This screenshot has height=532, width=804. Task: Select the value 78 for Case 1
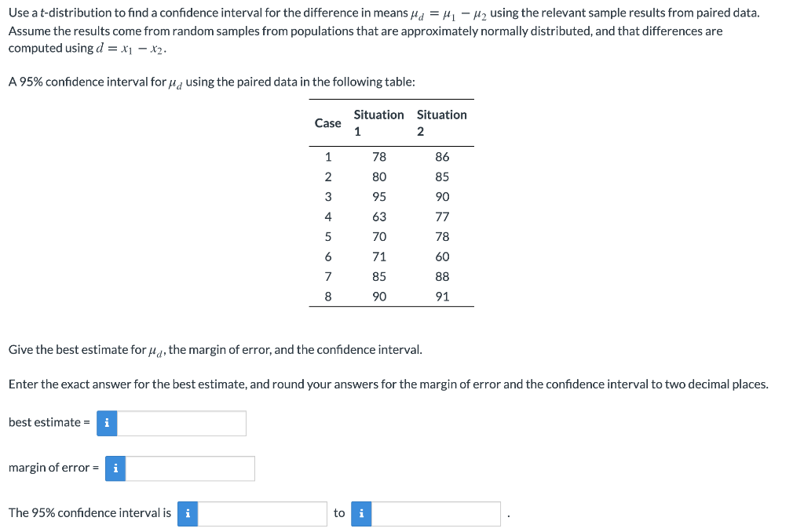(x=379, y=157)
